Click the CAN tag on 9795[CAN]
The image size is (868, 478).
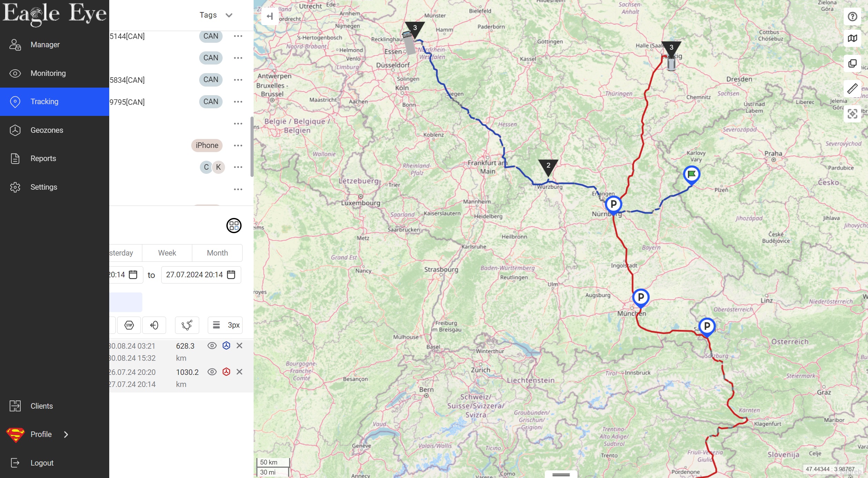[x=211, y=102]
